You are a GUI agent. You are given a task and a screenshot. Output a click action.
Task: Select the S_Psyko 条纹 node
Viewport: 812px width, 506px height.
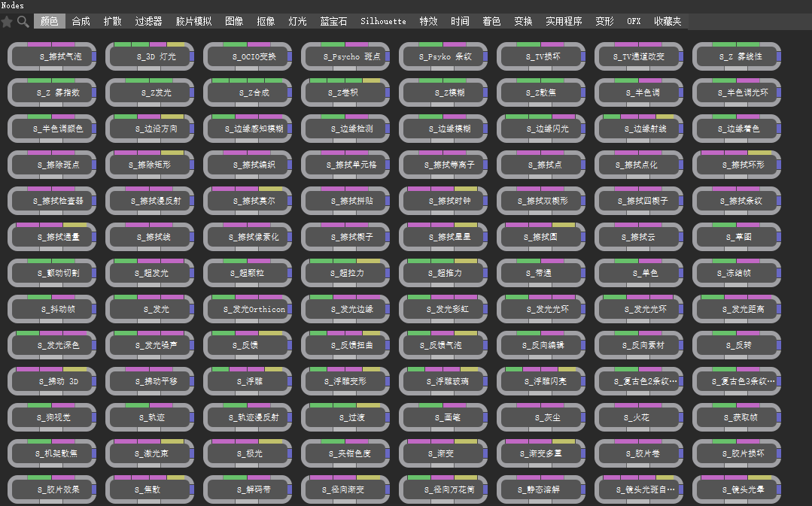point(443,56)
